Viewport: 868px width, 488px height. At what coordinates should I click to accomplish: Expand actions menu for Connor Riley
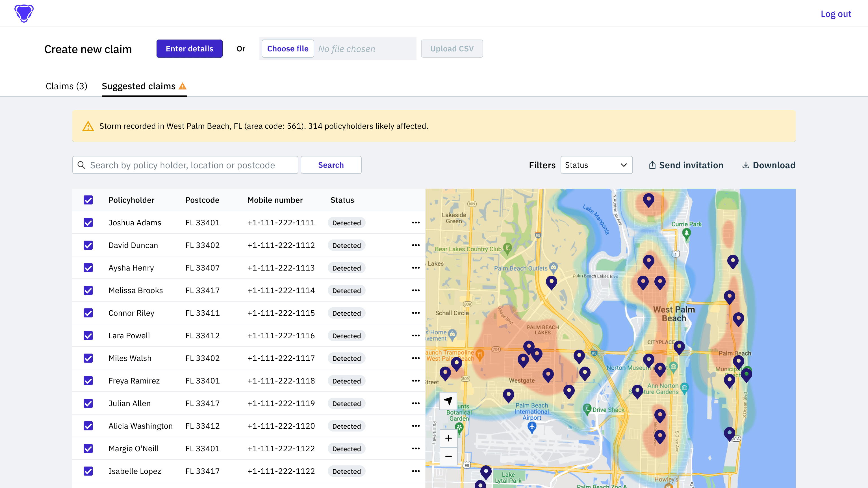(416, 313)
